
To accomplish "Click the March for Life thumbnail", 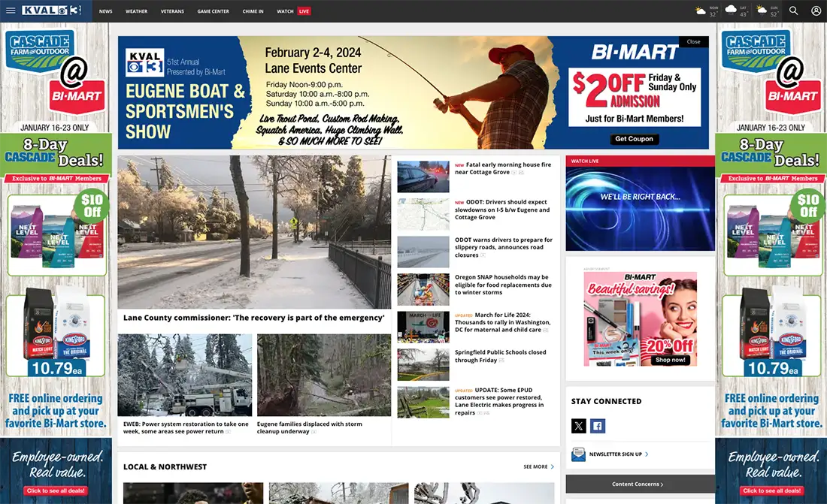I will 423,327.
